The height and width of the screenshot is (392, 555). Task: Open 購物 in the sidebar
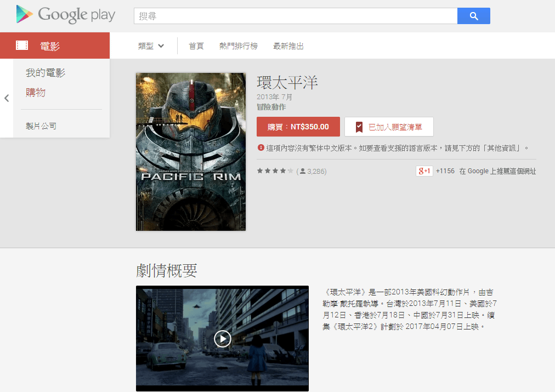point(36,93)
